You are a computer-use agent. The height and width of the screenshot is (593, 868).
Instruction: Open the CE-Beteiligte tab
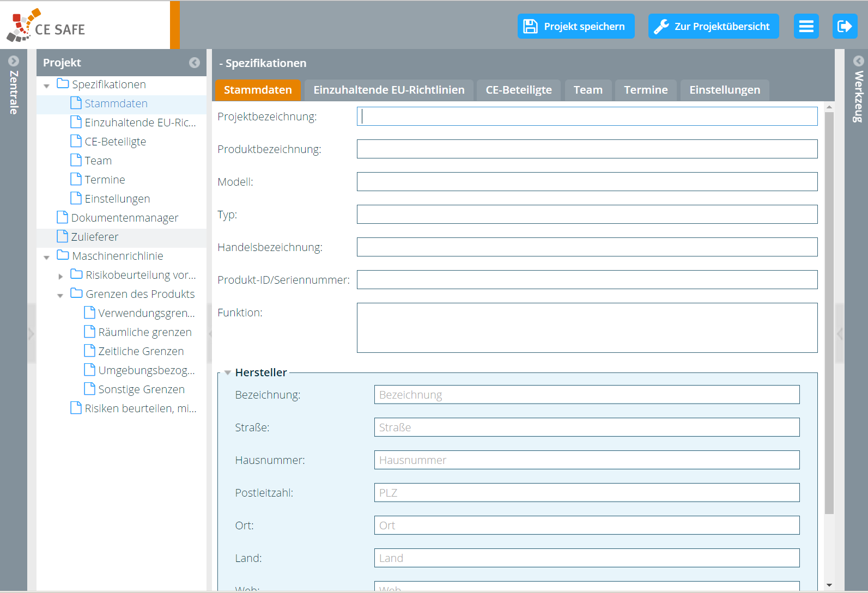click(519, 90)
